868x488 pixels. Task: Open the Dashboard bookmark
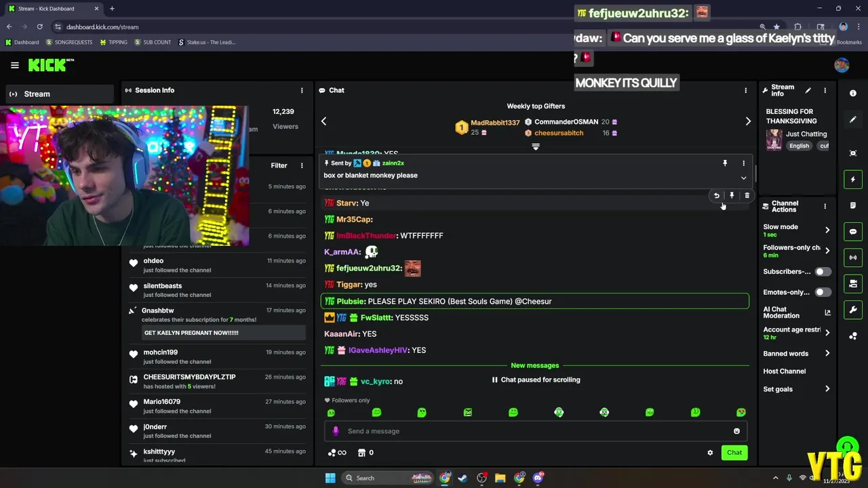click(22, 42)
